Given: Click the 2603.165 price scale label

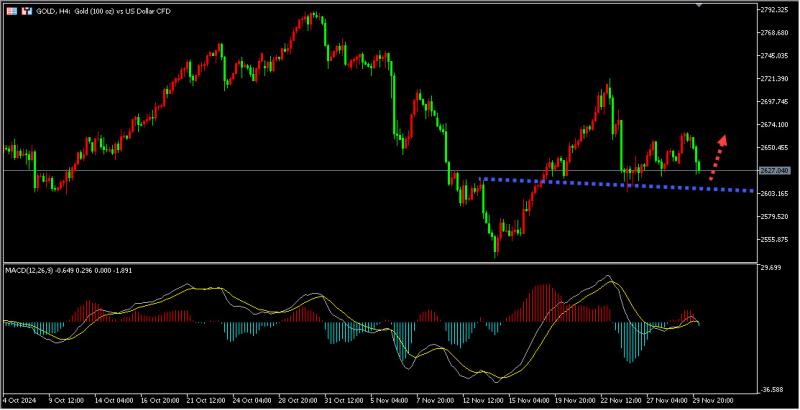Looking at the screenshot, I should (x=775, y=194).
